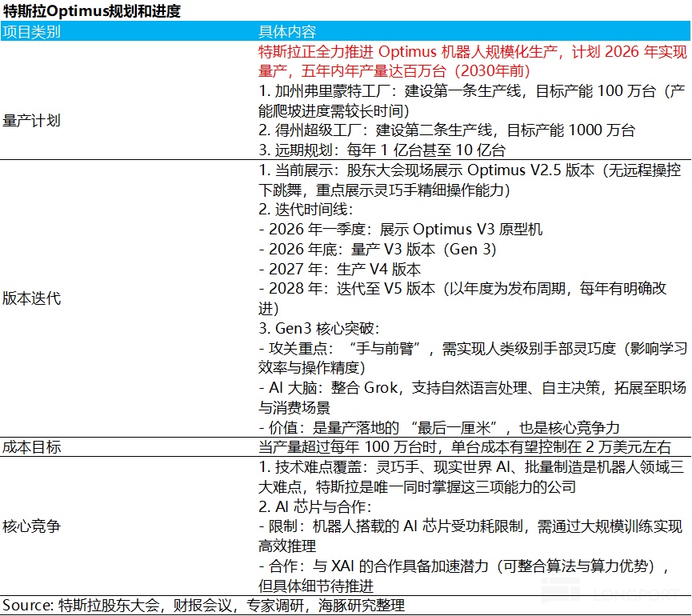692x616 pixels.
Task: Click the 'Optimus V2.5' current showcase line
Action: 472,170
